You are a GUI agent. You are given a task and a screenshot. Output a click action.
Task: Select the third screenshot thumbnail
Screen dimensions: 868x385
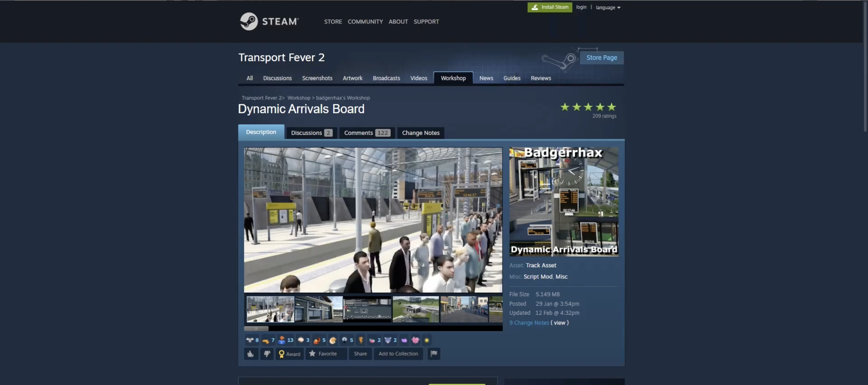point(367,309)
